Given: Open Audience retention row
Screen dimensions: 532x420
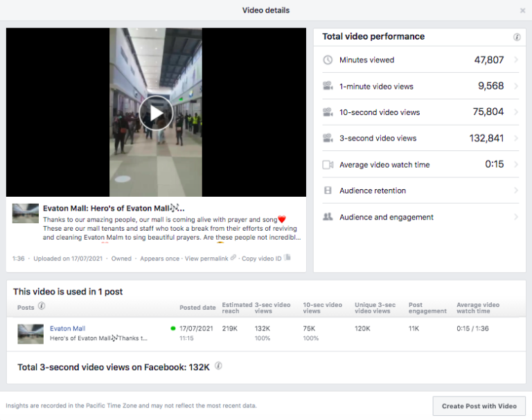Looking at the screenshot, I should tap(420, 191).
